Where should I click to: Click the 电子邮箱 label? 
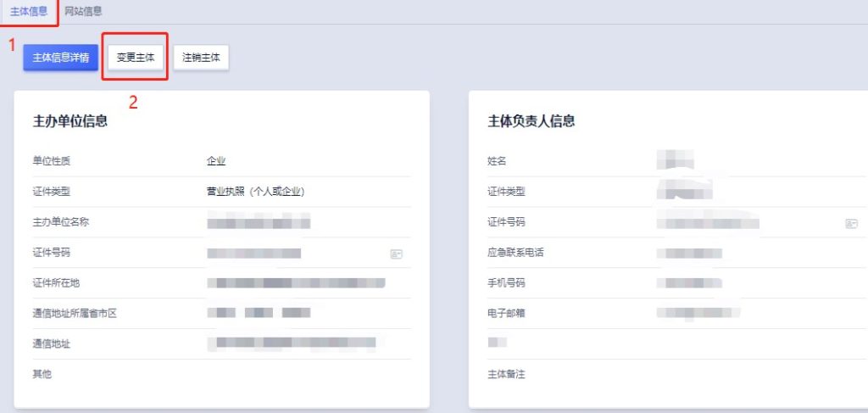(x=506, y=313)
